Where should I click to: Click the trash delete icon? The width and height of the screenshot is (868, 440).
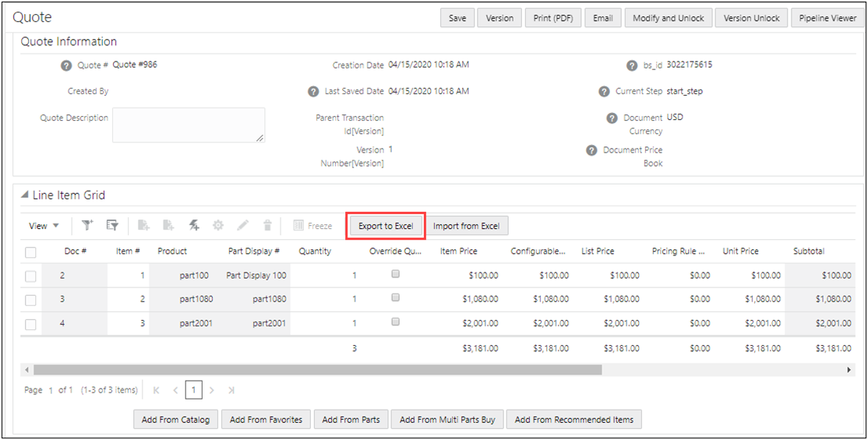(x=267, y=225)
